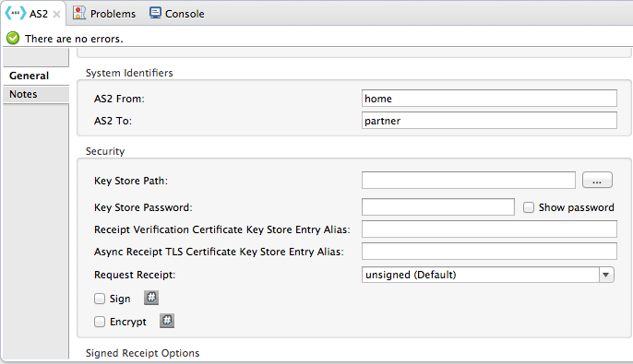The height and width of the screenshot is (364, 633).
Task: Click the AS2 To input field
Action: point(489,121)
